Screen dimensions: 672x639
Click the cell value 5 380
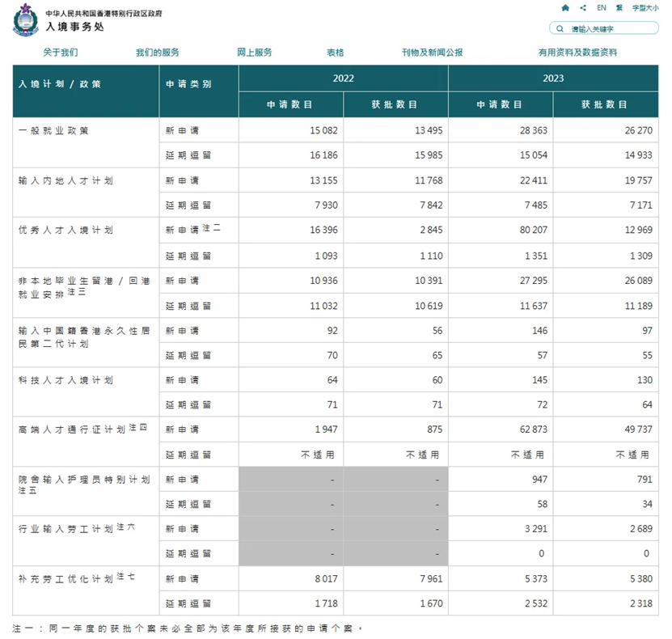(x=641, y=579)
